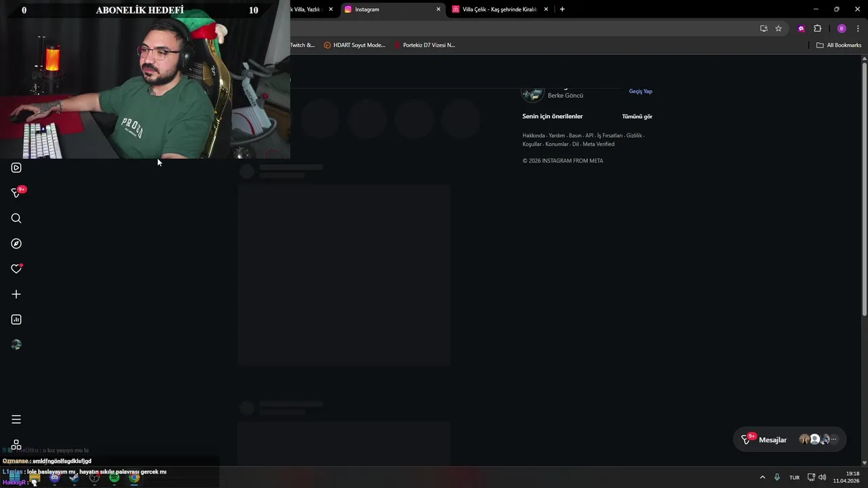The width and height of the screenshot is (868, 488).
Task: Click Meta Verified footer link
Action: pyautogui.click(x=598, y=144)
